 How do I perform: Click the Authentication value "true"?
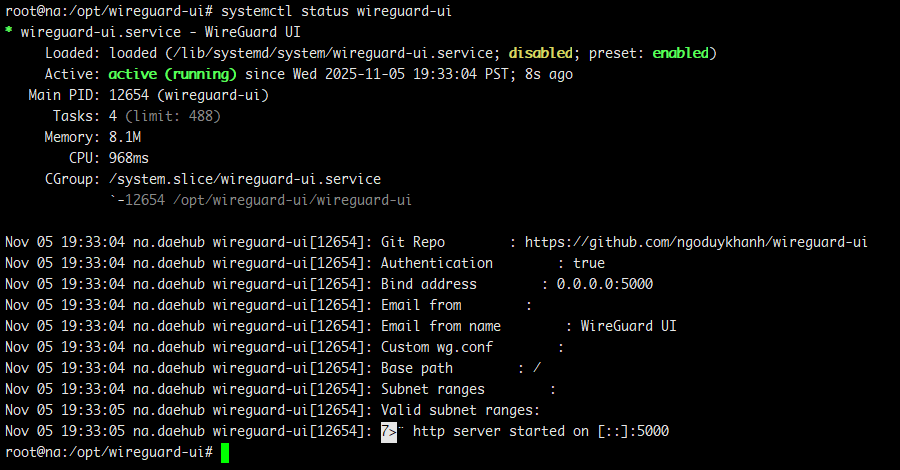[x=589, y=263]
